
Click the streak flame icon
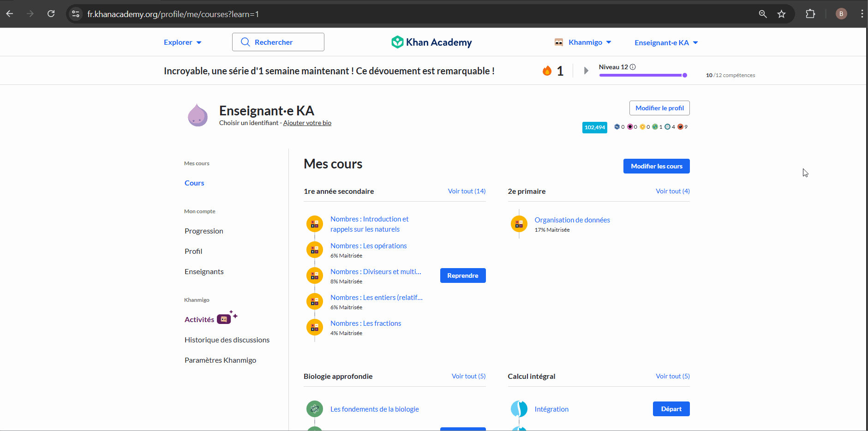click(547, 71)
